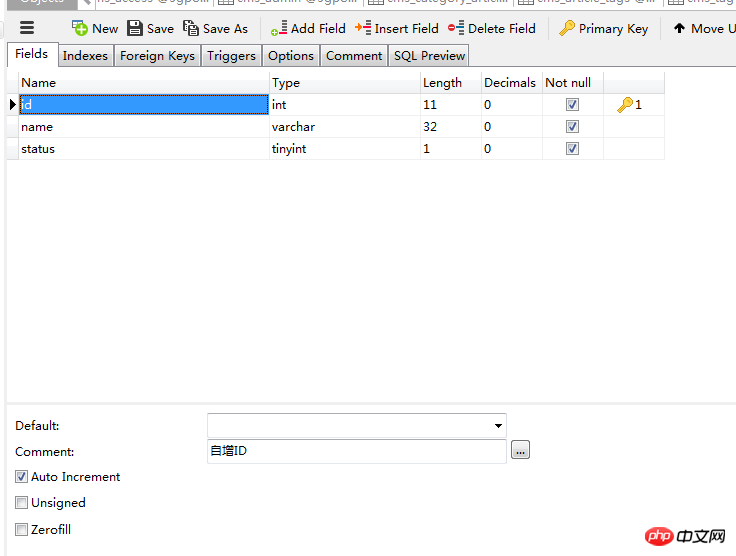
Task: Open the Default value dropdown
Action: point(498,426)
